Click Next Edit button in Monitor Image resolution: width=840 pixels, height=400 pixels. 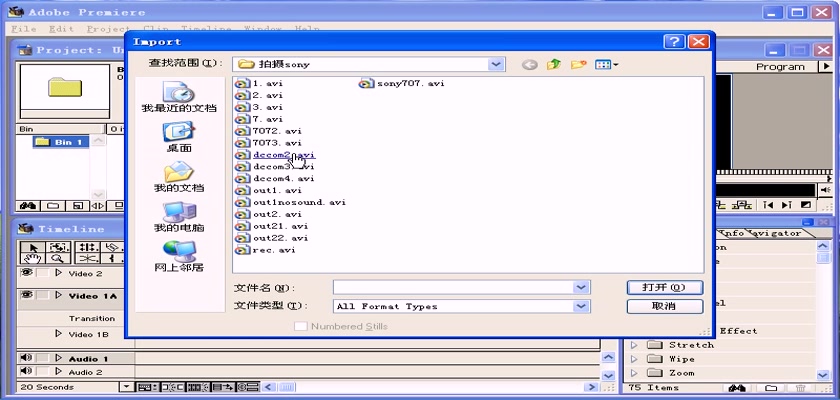(786, 205)
